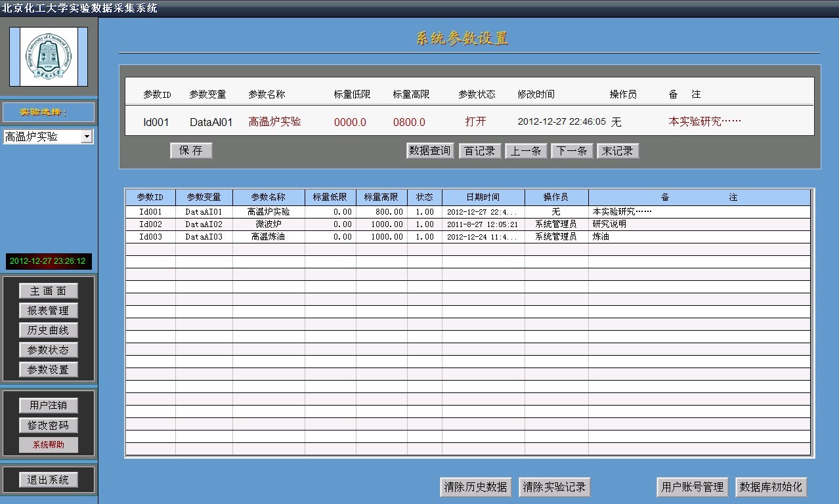Edit parameter name field 高温炉实验
The width and height of the screenshot is (839, 504).
[x=274, y=121]
